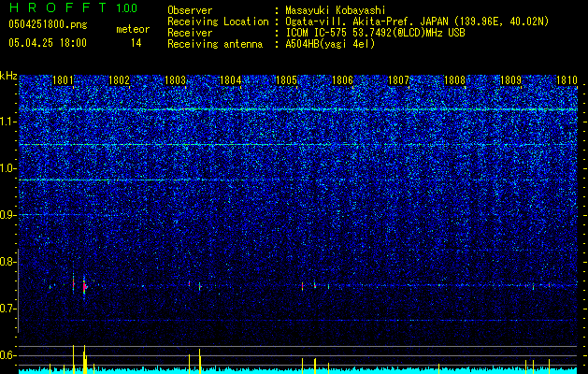Screen dimensions: 588x374
Task: Click the 1807 time marker
Action: click(398, 80)
